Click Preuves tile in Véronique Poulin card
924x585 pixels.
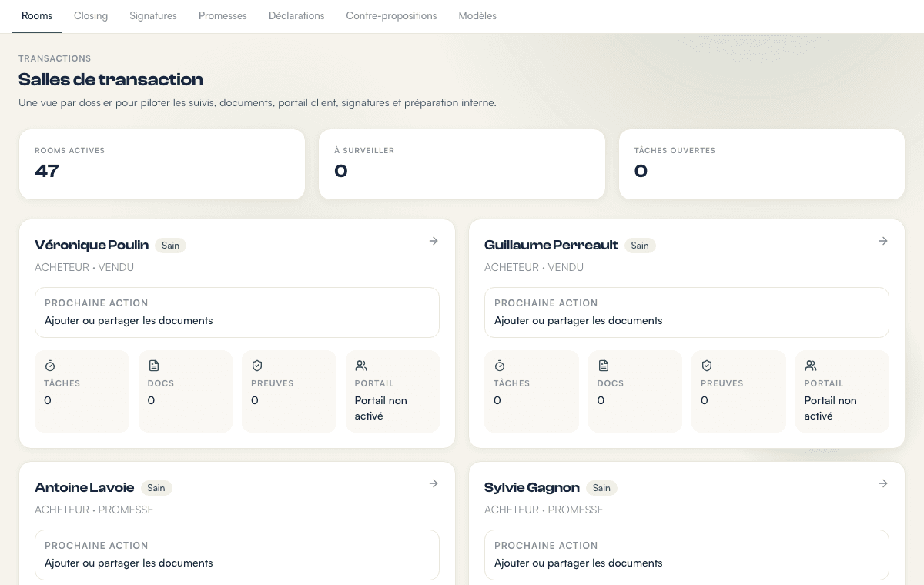pos(289,392)
